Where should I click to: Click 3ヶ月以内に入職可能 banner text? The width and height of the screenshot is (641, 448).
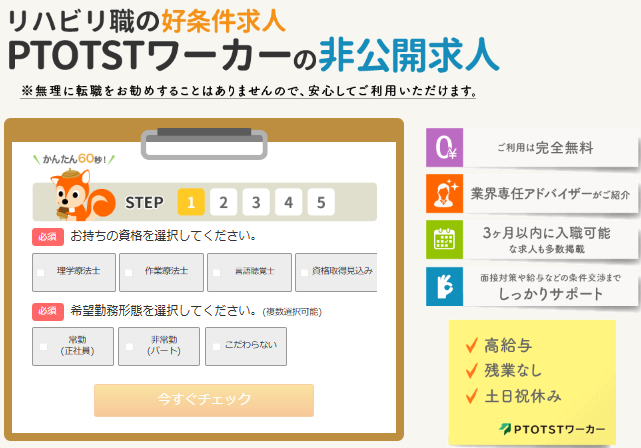547,233
